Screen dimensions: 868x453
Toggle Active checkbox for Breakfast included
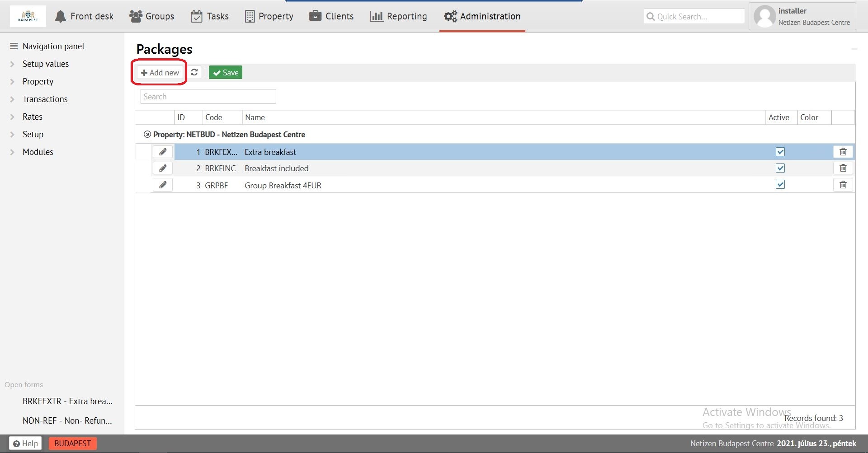point(780,168)
